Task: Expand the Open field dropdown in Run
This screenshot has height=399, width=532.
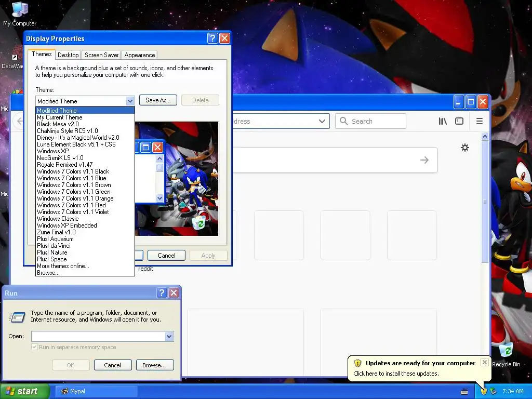Action: (169, 336)
